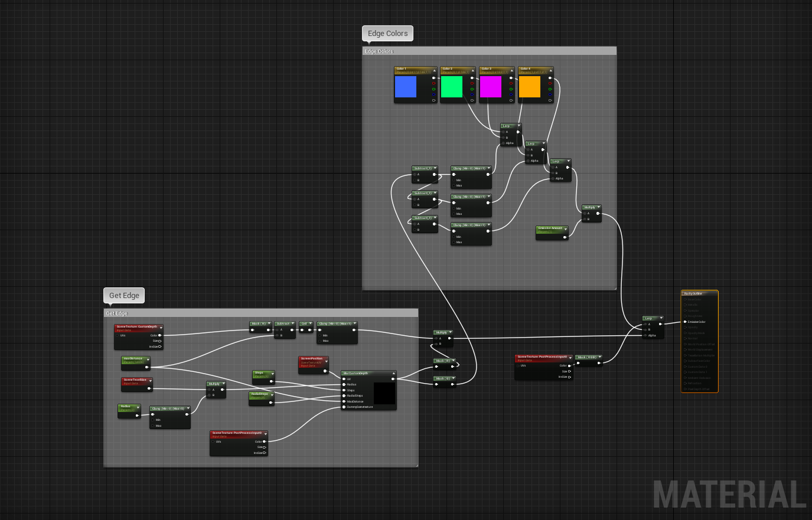This screenshot has width=812, height=520.
Task: Click the Edge Colors comment bubble
Action: pyautogui.click(x=387, y=34)
